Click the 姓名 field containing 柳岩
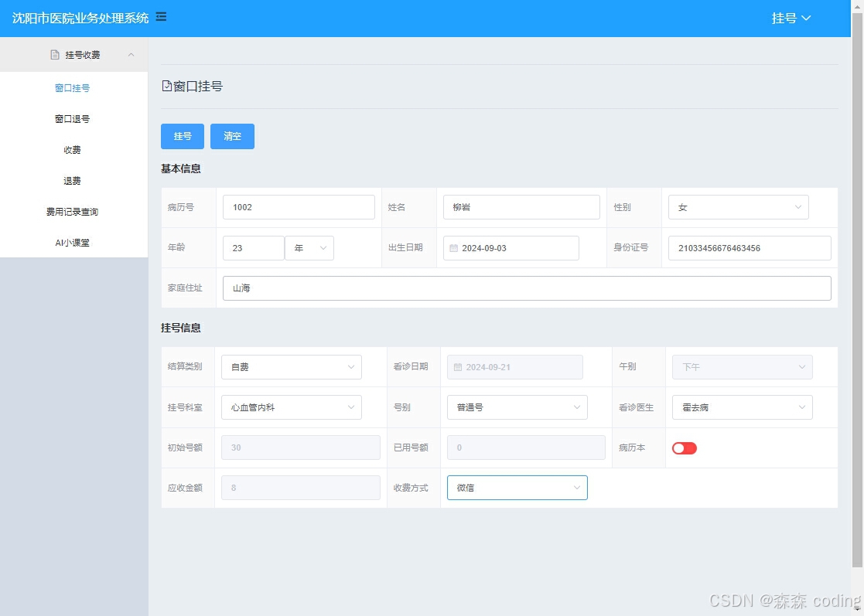This screenshot has height=616, width=864. [521, 208]
